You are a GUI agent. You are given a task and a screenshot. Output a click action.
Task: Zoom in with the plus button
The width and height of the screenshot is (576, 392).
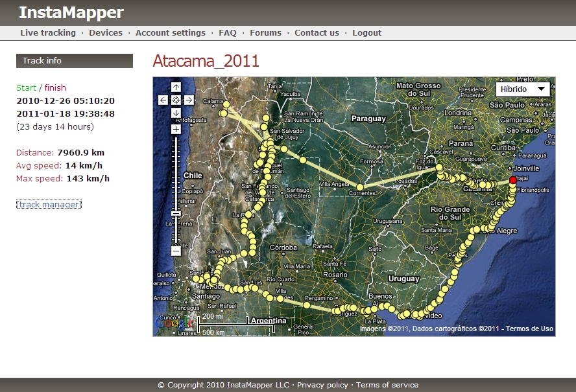(176, 130)
